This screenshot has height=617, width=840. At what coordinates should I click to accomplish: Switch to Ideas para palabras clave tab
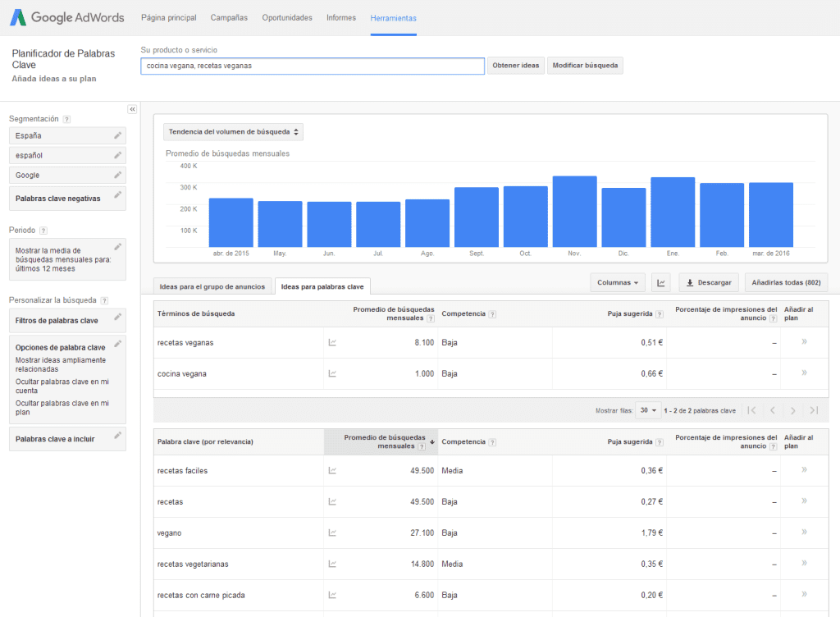point(322,286)
